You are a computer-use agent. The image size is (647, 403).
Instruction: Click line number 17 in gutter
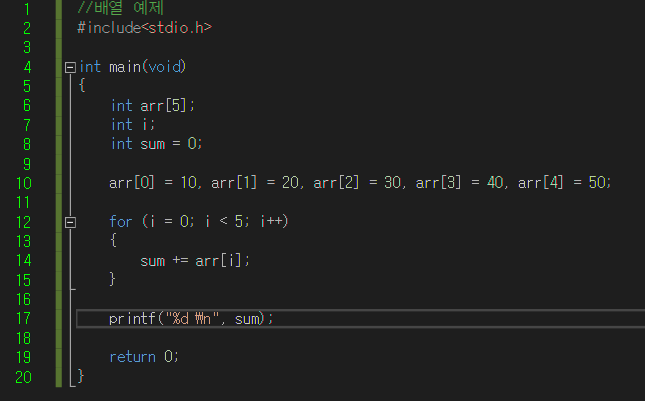click(24, 318)
